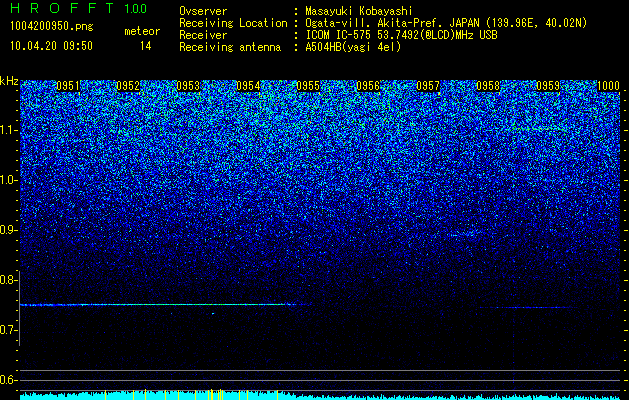Click the 0.6 kHz axis label

click(x=8, y=380)
